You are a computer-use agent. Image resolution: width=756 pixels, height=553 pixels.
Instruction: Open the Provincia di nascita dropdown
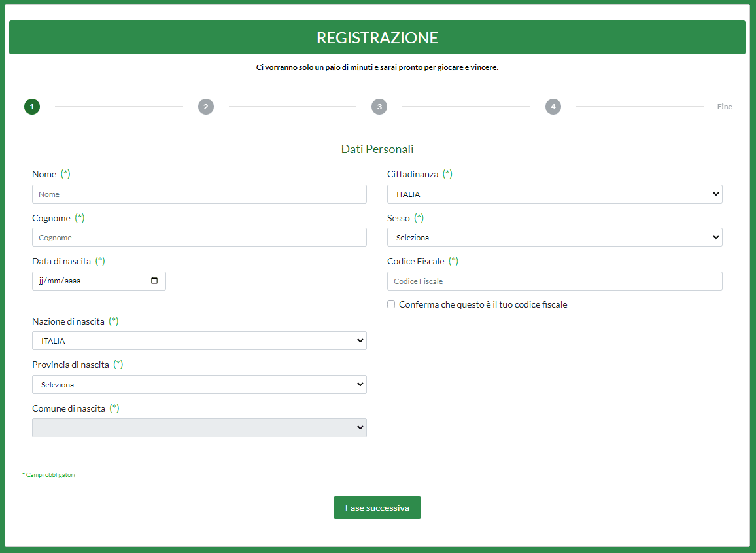point(199,384)
